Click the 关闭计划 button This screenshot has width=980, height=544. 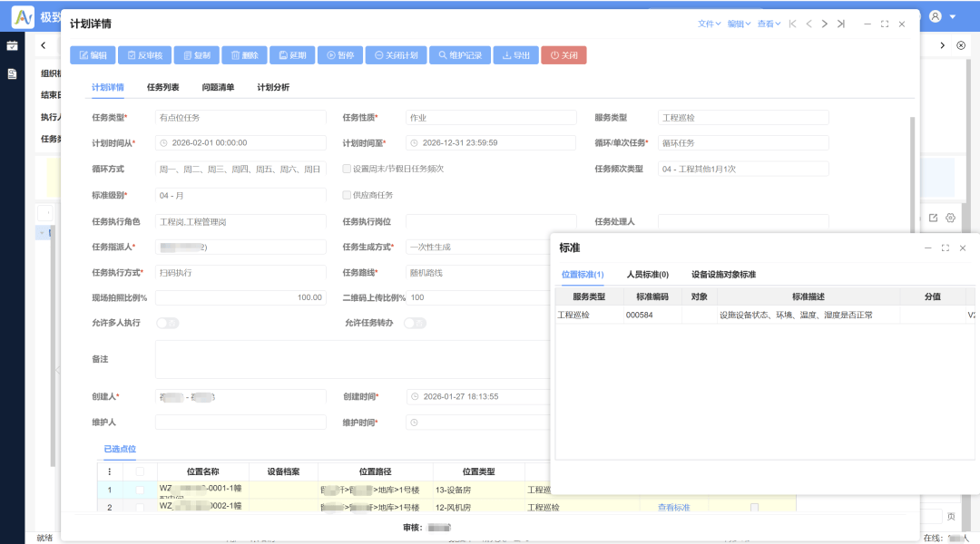397,55
